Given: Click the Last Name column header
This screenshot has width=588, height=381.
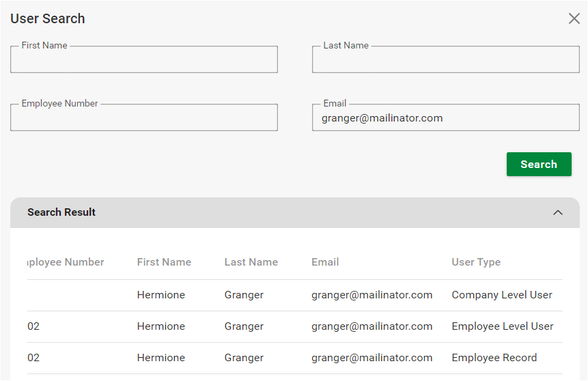Looking at the screenshot, I should (251, 262).
